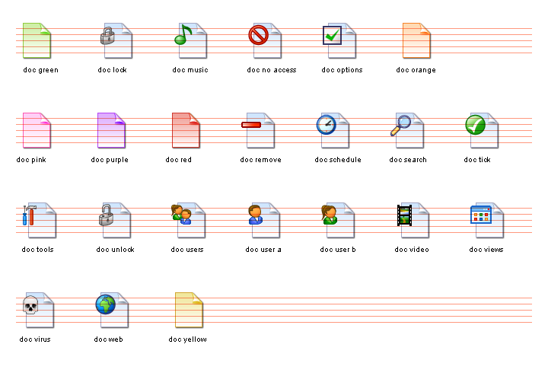Choose the doc red icon
Viewport: 548px width, 392px height.
pos(186,130)
